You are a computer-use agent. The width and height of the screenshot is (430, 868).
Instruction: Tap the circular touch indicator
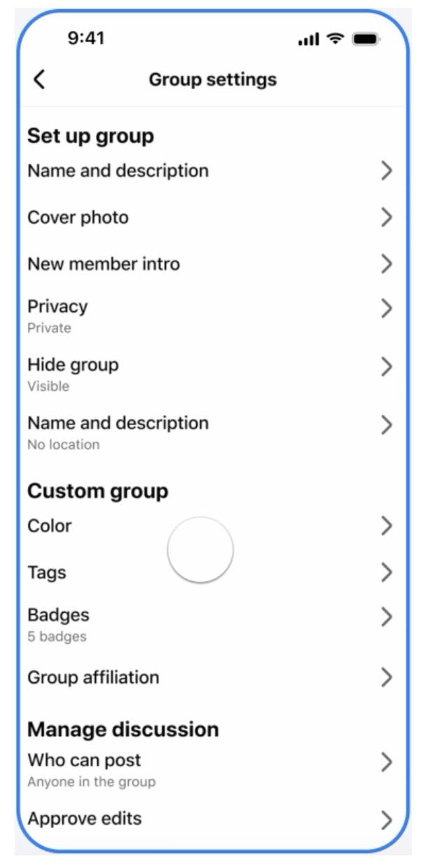(x=201, y=550)
